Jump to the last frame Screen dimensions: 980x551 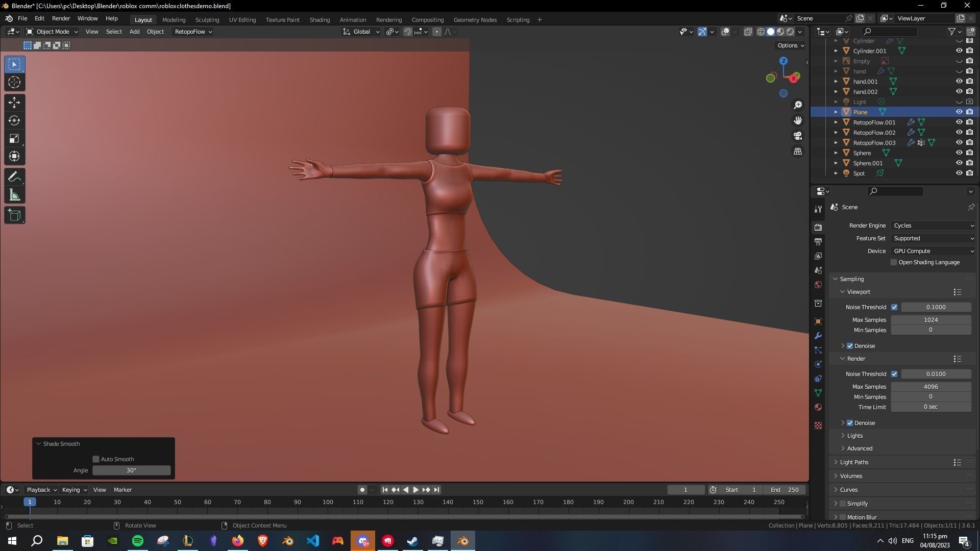pos(436,490)
